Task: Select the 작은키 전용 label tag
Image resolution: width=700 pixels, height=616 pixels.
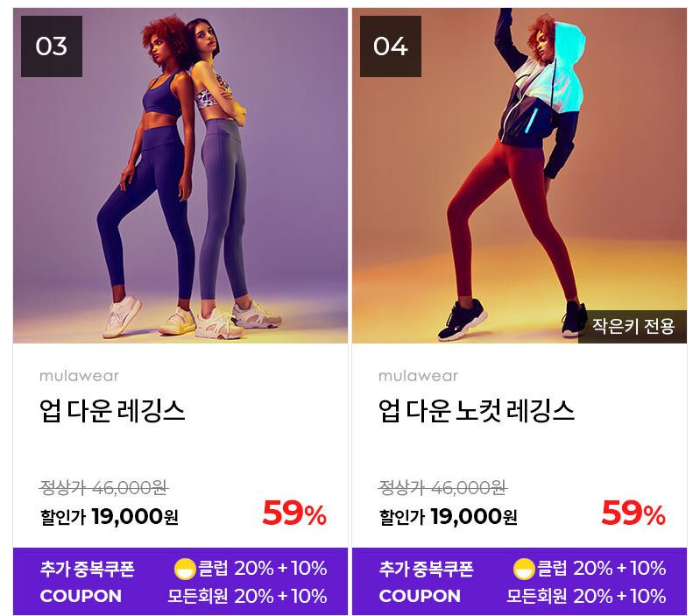Action: (x=633, y=327)
